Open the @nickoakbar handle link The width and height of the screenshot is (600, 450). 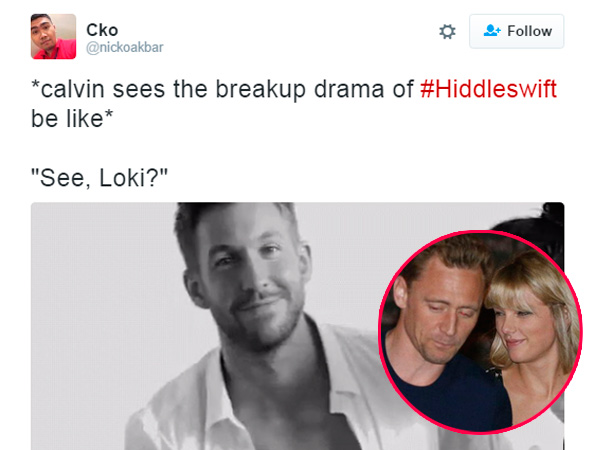(x=125, y=47)
